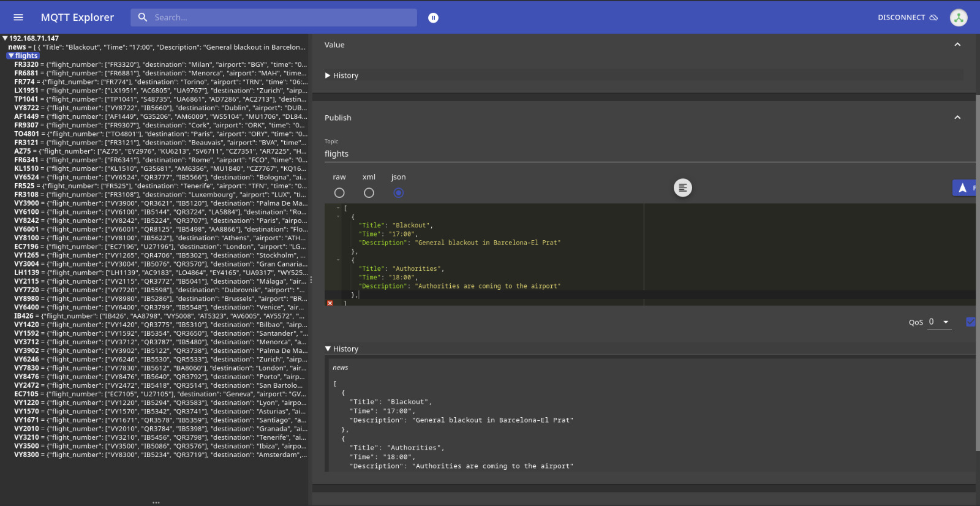Select the xml format radio button
Image resolution: width=980 pixels, height=506 pixels.
369,192
